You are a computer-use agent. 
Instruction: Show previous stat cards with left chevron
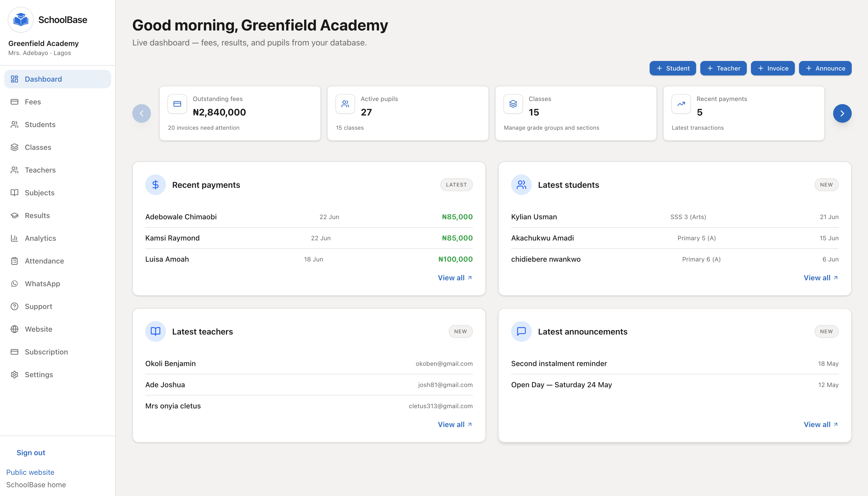(x=141, y=113)
